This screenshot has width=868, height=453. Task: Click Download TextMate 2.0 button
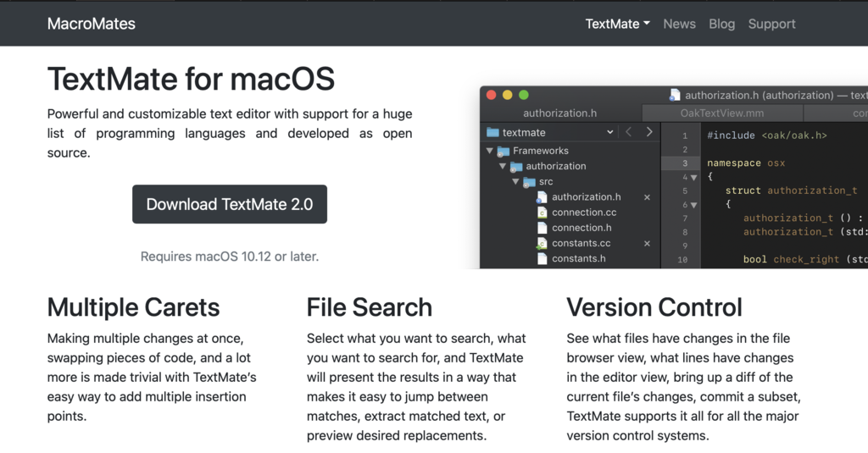(230, 204)
